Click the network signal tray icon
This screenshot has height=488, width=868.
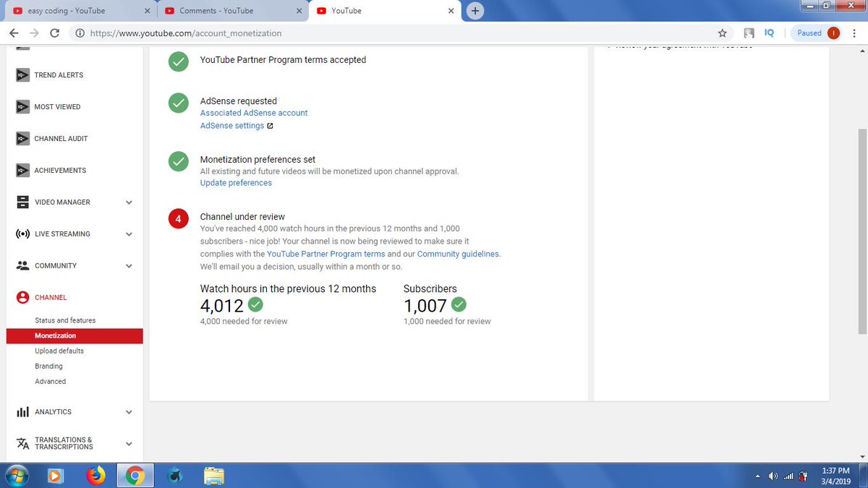(788, 476)
